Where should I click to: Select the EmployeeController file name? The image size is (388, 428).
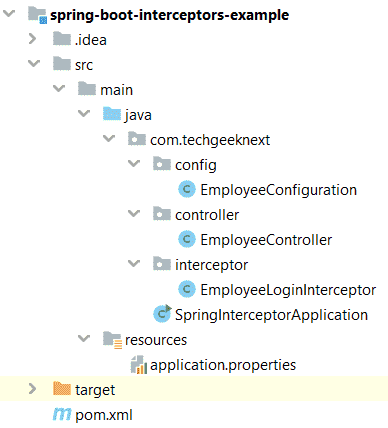[x=266, y=240]
